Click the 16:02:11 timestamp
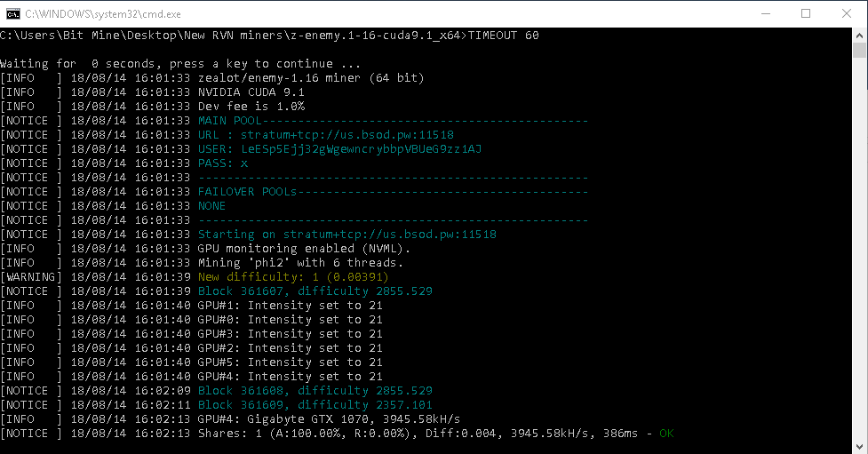 [x=163, y=405]
